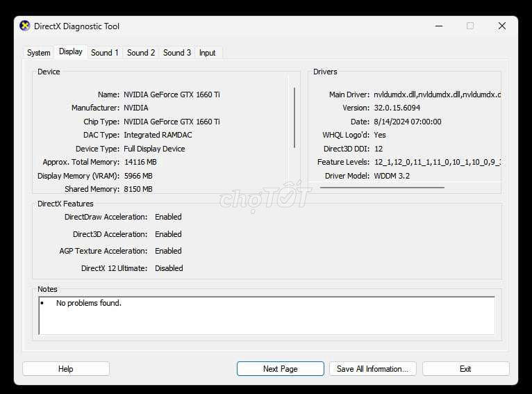Image resolution: width=532 pixels, height=394 pixels.
Task: Click DirectX 12 Ultimate Disabled value
Action: click(x=169, y=268)
